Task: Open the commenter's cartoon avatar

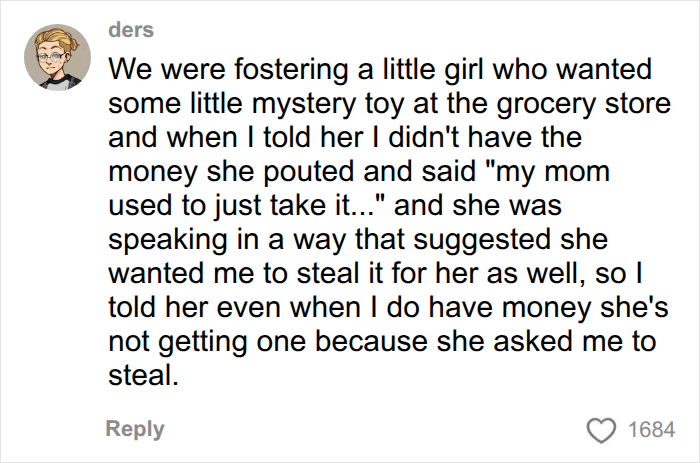Action: 57,58
